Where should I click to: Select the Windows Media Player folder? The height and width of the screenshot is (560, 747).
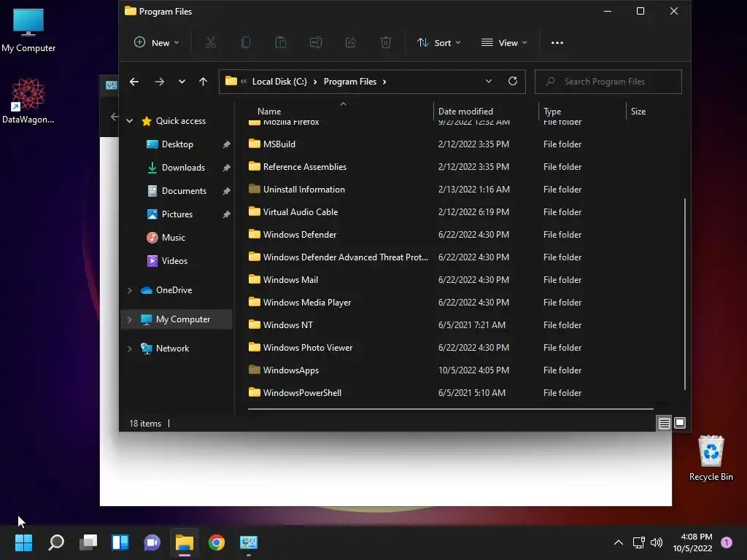tap(307, 303)
